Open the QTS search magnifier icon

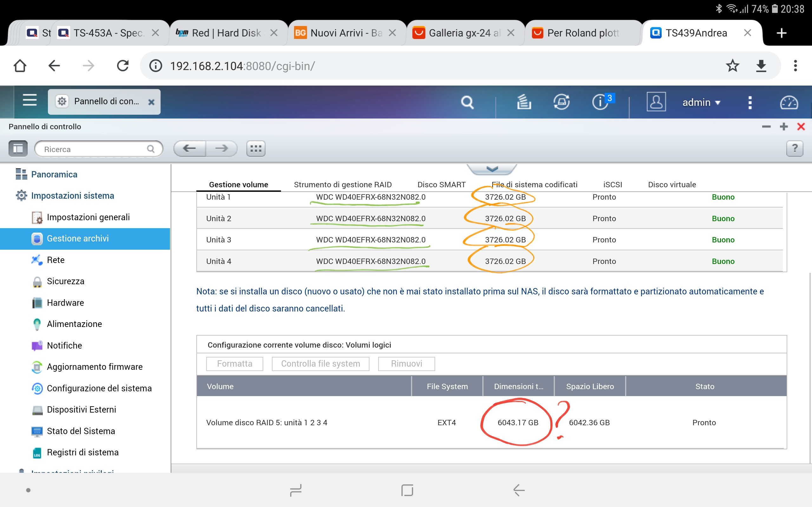(467, 102)
